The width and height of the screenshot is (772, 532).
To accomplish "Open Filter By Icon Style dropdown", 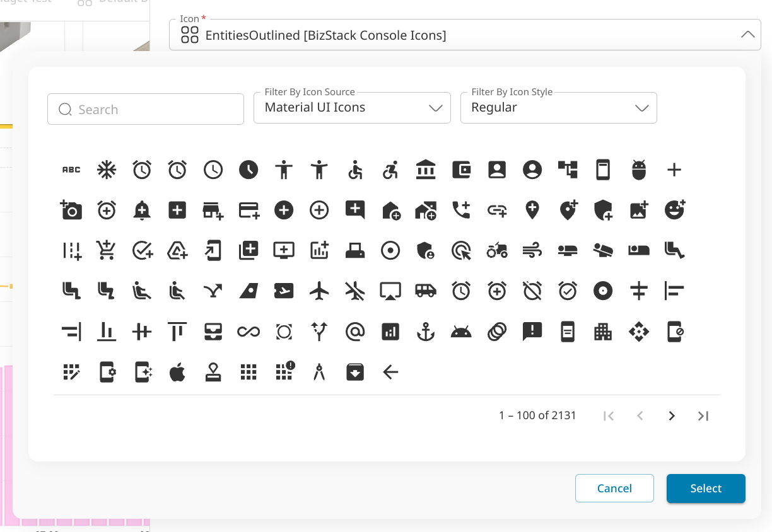I will pyautogui.click(x=558, y=108).
